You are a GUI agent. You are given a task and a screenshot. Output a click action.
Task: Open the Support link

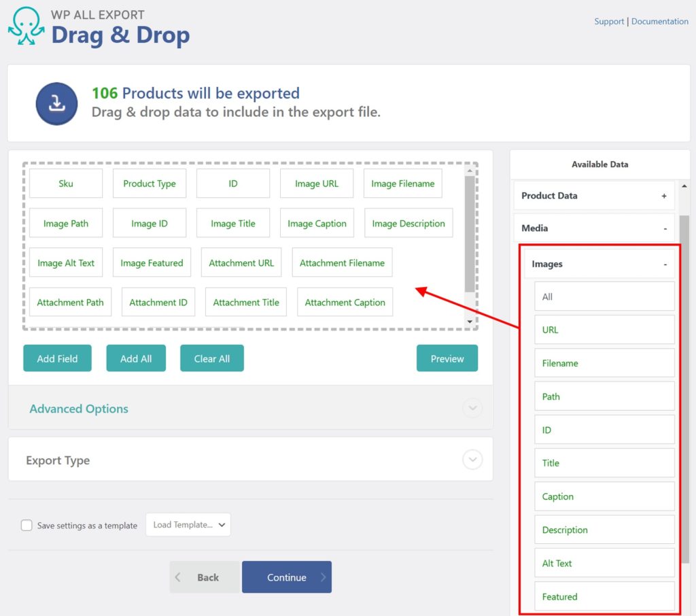[609, 21]
